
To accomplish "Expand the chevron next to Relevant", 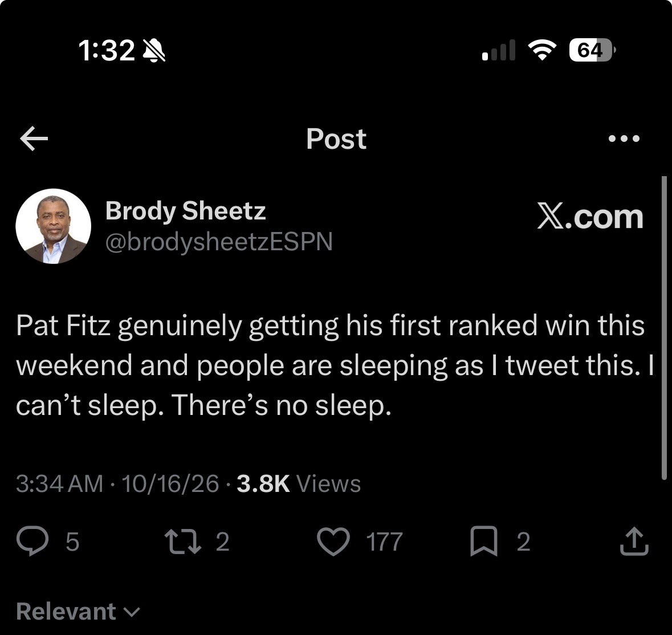I will (x=132, y=612).
